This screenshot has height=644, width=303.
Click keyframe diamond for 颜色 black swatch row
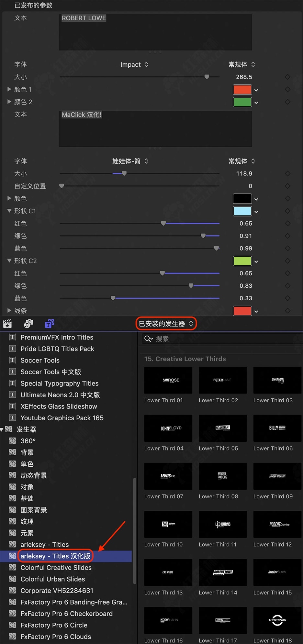(x=287, y=198)
